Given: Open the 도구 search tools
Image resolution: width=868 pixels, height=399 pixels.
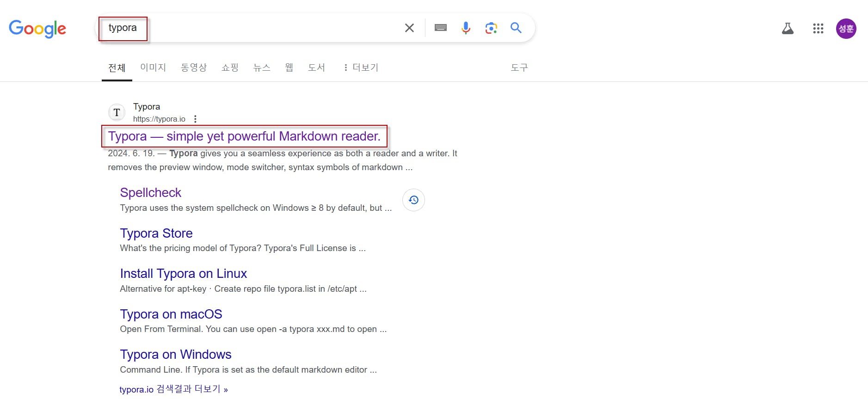Looking at the screenshot, I should point(519,68).
